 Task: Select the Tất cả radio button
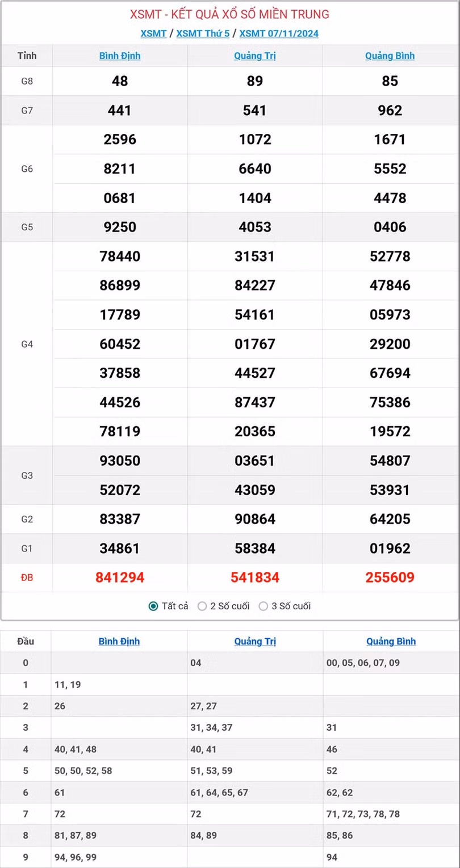click(153, 606)
